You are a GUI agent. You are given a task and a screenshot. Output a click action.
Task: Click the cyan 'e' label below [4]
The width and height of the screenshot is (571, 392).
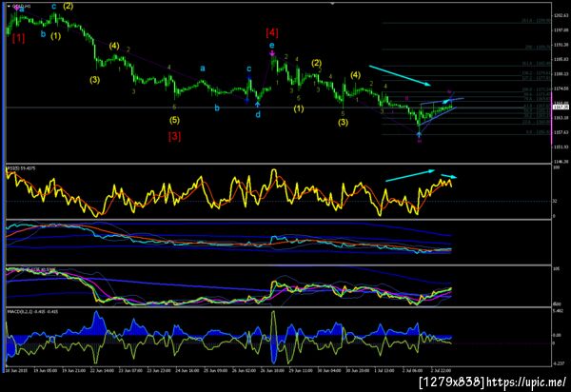[x=271, y=46]
